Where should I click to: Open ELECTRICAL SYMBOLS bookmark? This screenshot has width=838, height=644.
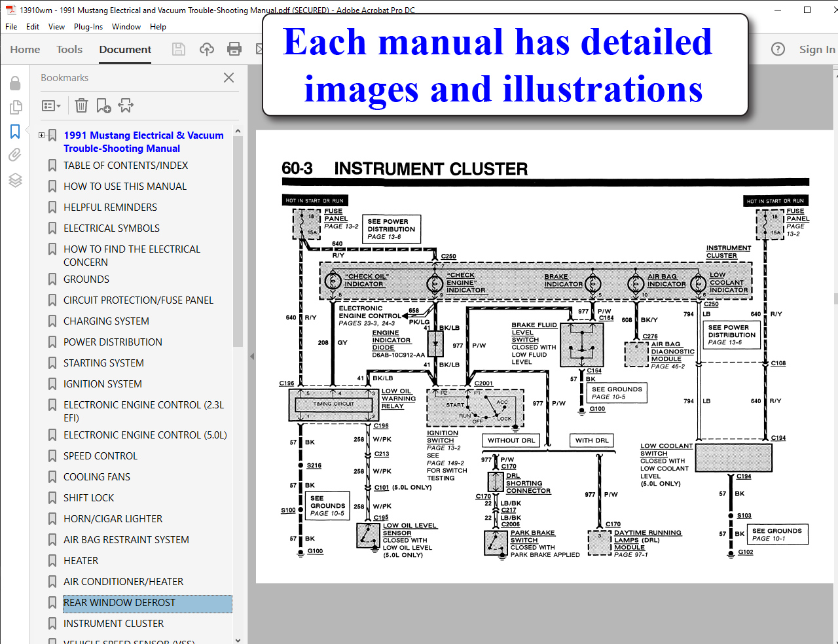click(111, 228)
